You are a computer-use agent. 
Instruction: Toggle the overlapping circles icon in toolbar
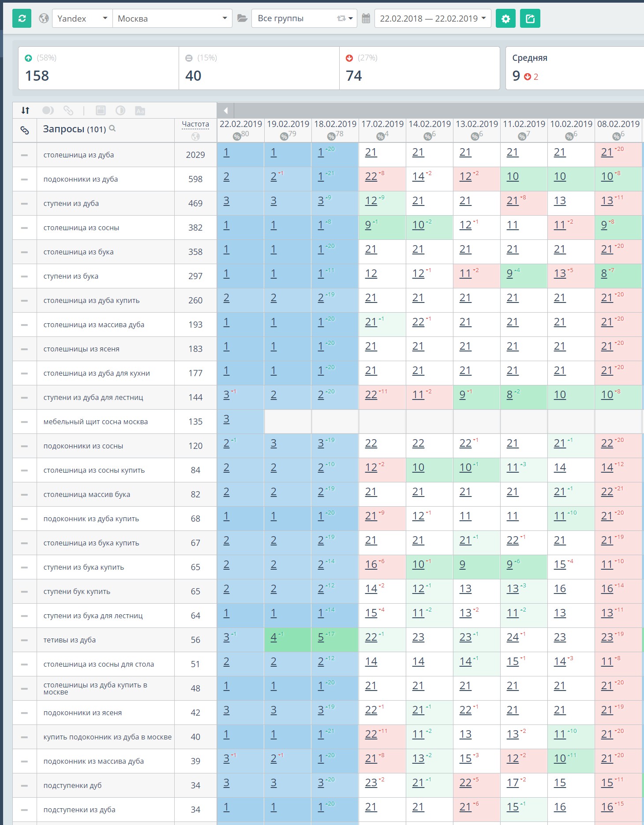click(x=48, y=110)
